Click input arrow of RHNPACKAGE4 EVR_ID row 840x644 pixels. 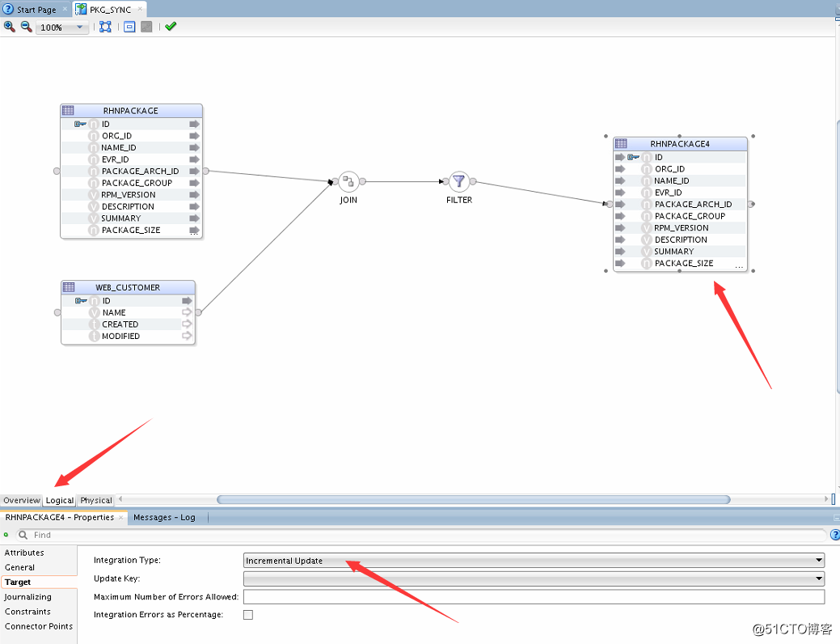click(x=620, y=193)
